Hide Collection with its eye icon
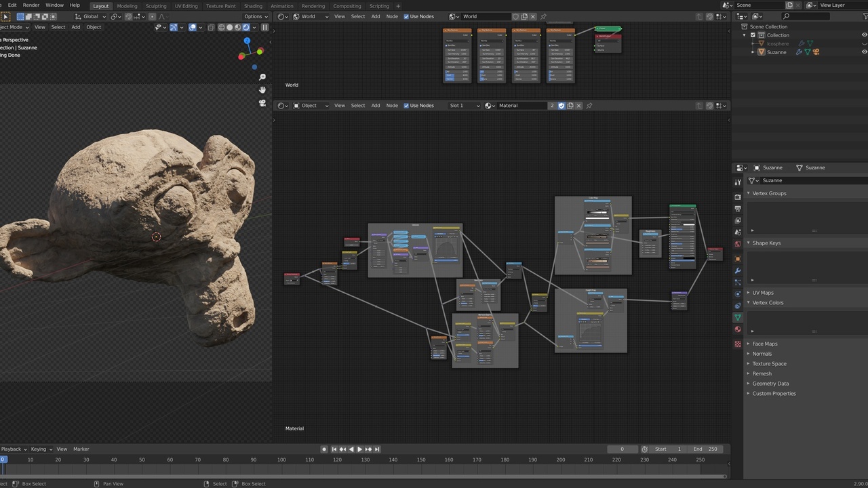This screenshot has width=868, height=488. click(865, 35)
